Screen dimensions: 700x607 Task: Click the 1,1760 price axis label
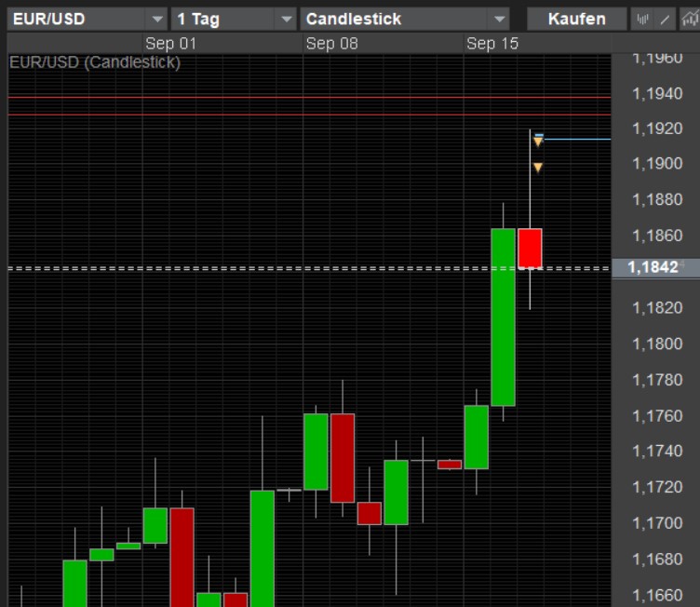(x=657, y=416)
